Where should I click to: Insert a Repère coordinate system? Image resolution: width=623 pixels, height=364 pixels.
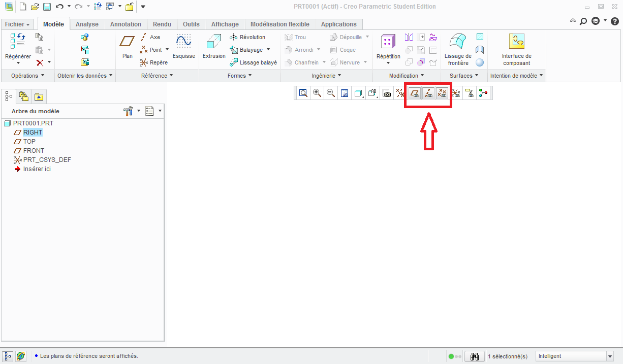coord(154,62)
